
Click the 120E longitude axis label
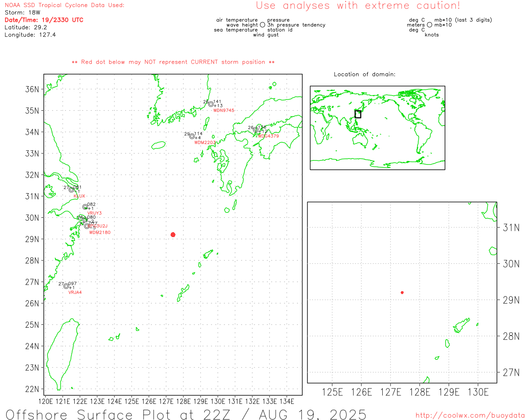tap(46, 402)
